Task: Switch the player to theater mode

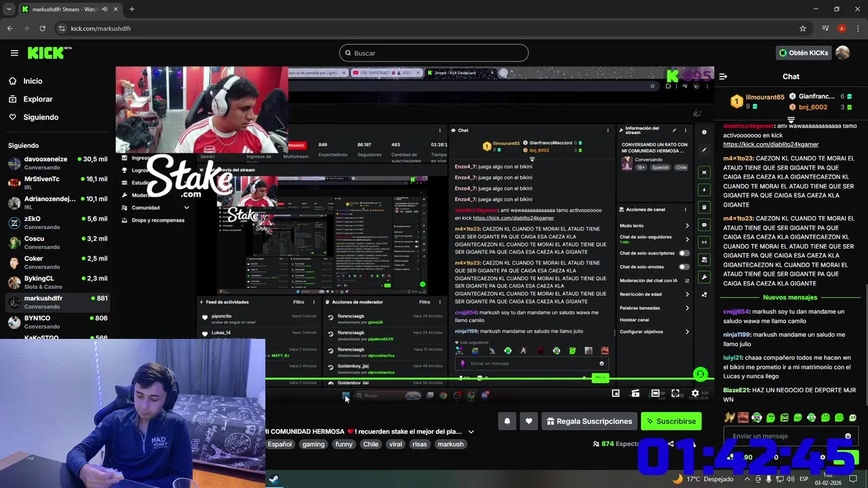Action: [x=655, y=393]
